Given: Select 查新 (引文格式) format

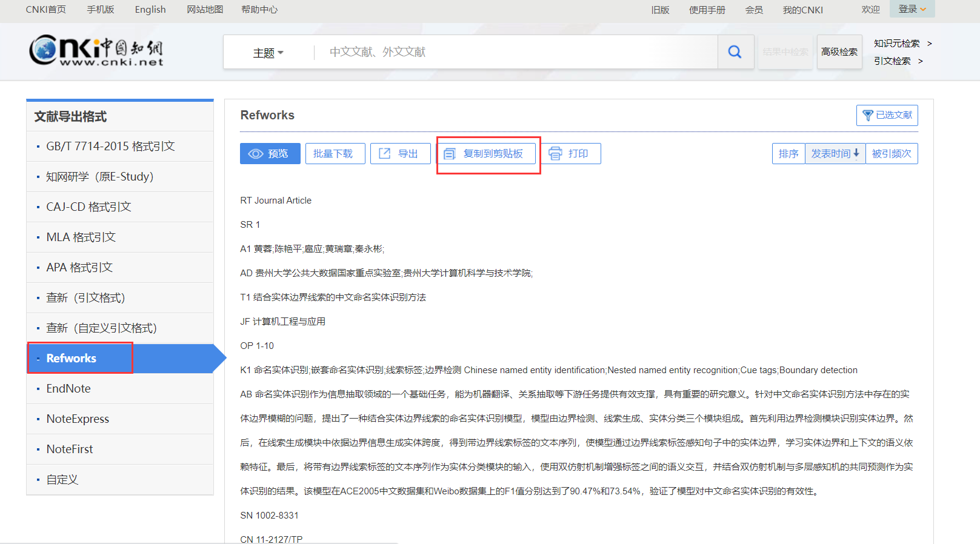Looking at the screenshot, I should tap(120, 298).
